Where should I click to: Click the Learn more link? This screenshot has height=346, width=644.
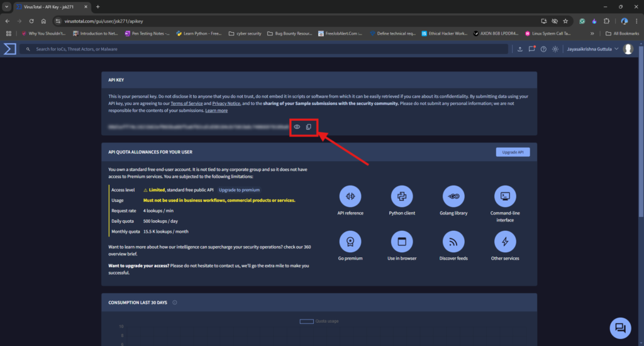coord(216,111)
